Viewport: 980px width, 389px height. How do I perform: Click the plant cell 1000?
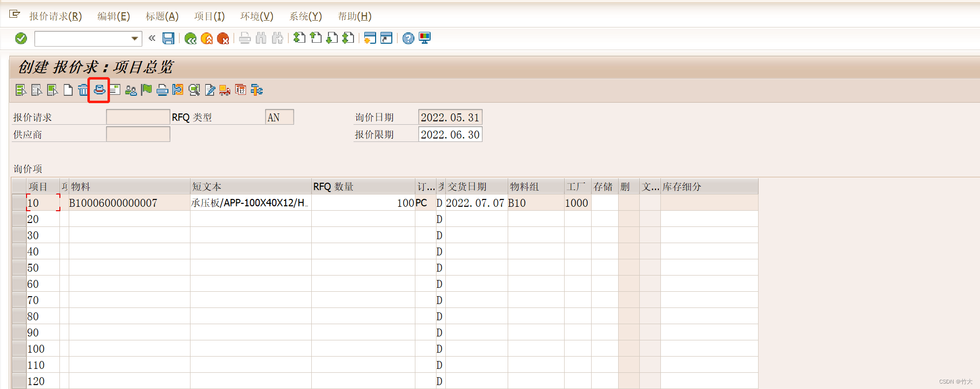[x=578, y=202]
